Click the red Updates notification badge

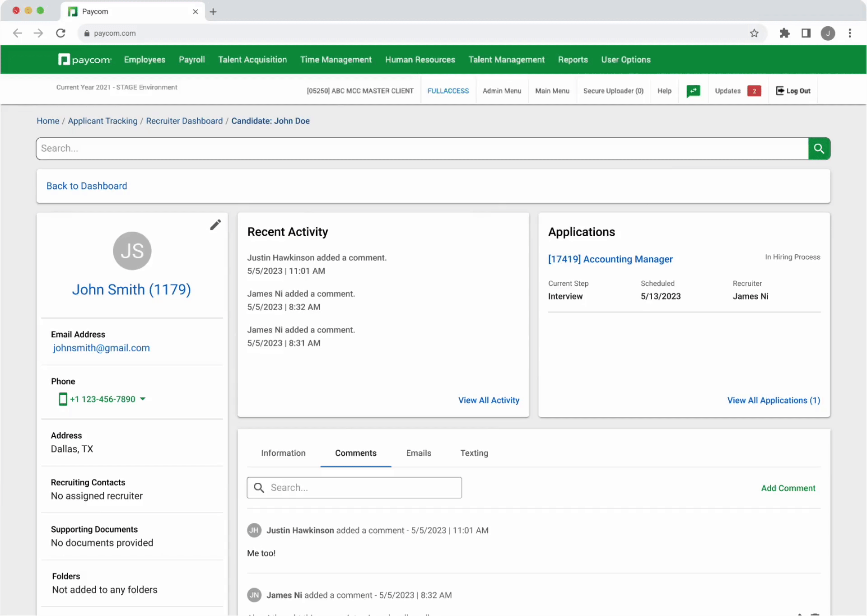(754, 91)
